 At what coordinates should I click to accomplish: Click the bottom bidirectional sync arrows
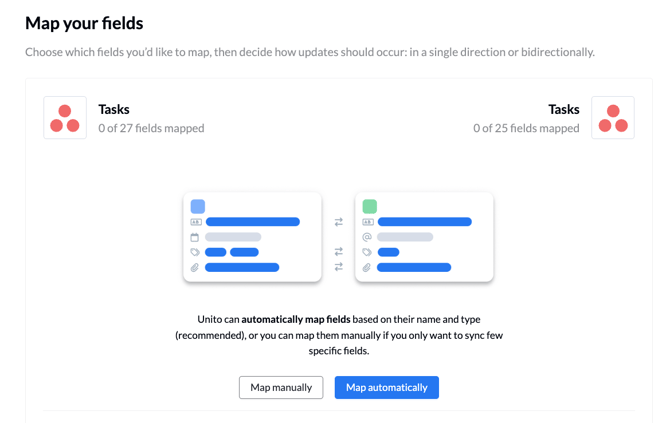338,267
